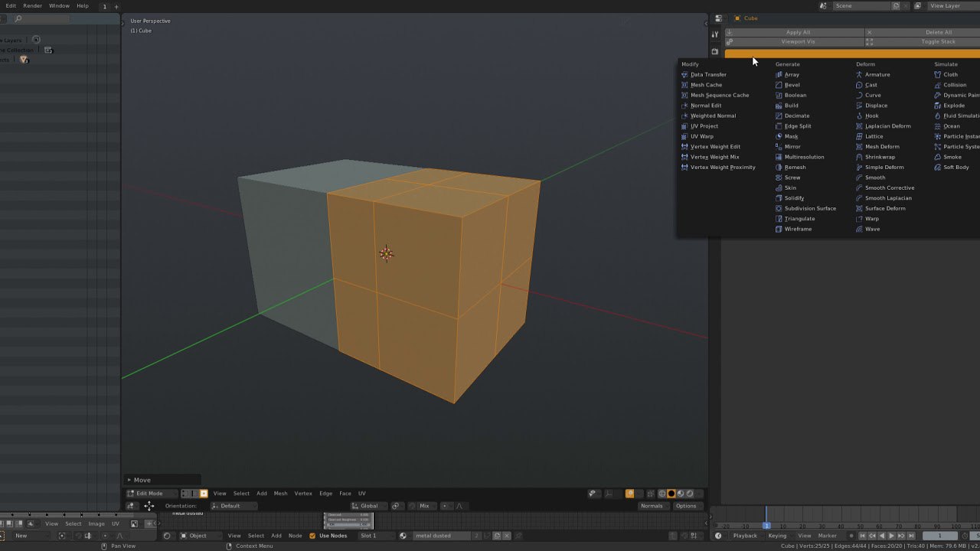Switch to face select mode
Image resolution: width=980 pixels, height=551 pixels.
coord(204,494)
